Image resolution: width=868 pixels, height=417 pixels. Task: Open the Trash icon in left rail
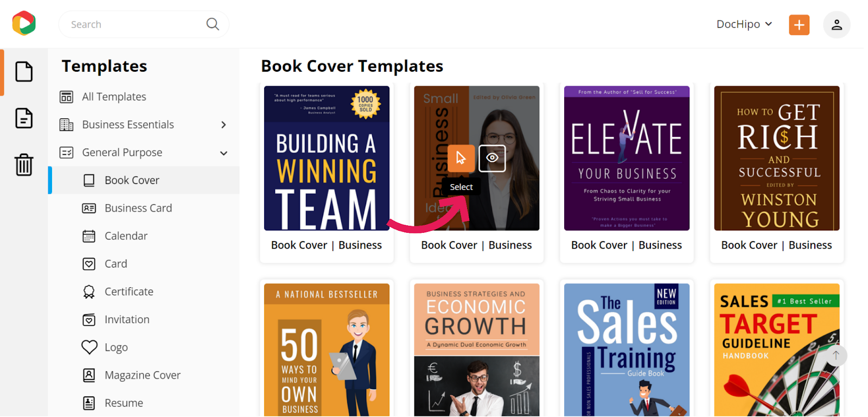24,164
